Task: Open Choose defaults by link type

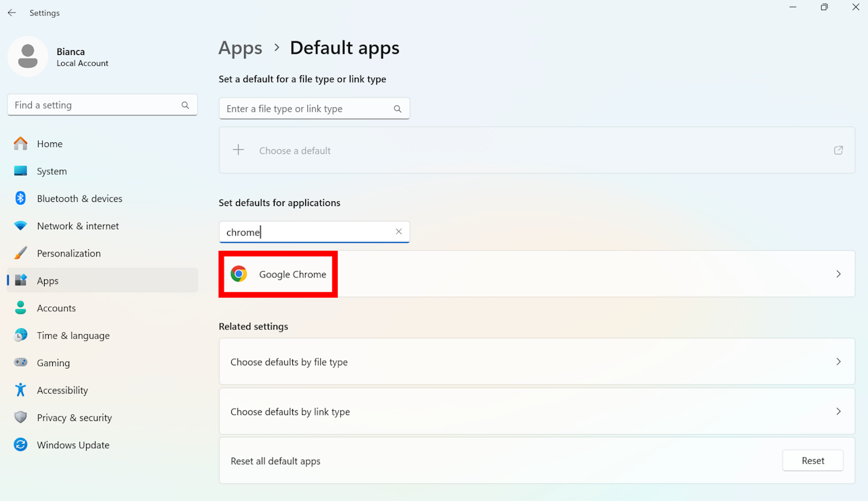Action: pos(536,412)
